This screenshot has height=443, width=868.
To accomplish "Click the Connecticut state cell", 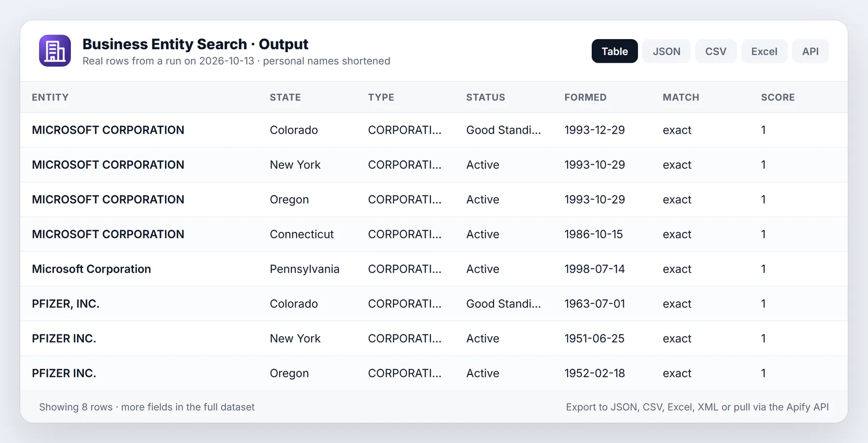I will tap(302, 234).
